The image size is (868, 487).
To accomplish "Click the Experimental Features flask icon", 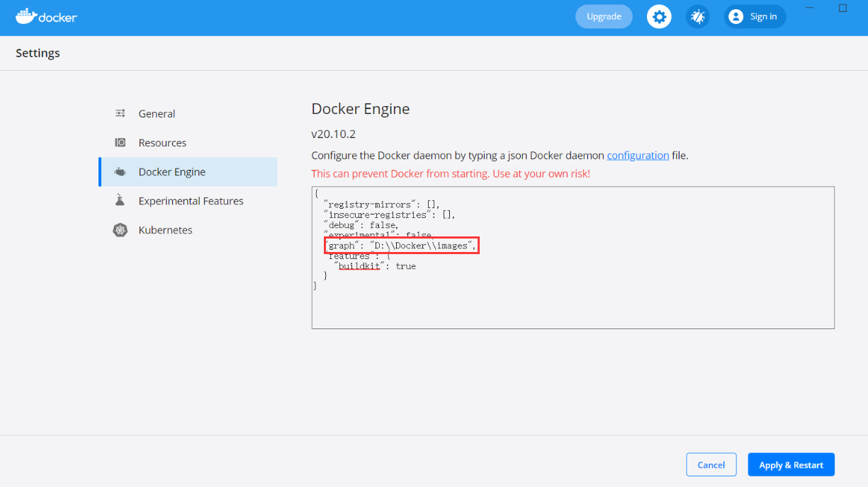I will click(x=120, y=201).
